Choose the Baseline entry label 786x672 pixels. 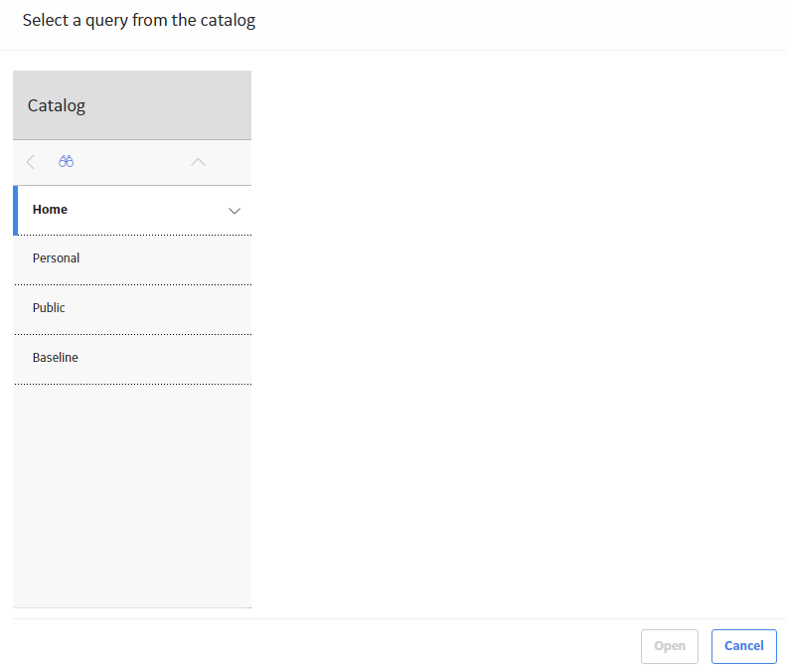[x=55, y=358]
